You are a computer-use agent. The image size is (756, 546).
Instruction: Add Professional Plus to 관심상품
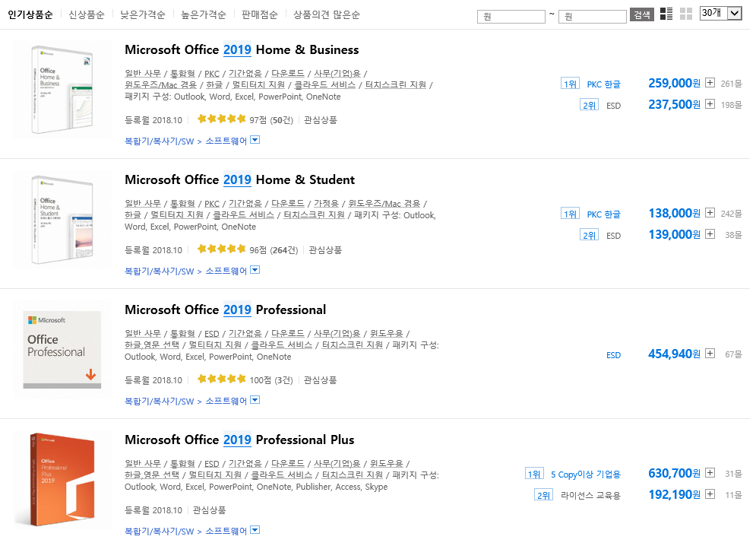point(209,509)
